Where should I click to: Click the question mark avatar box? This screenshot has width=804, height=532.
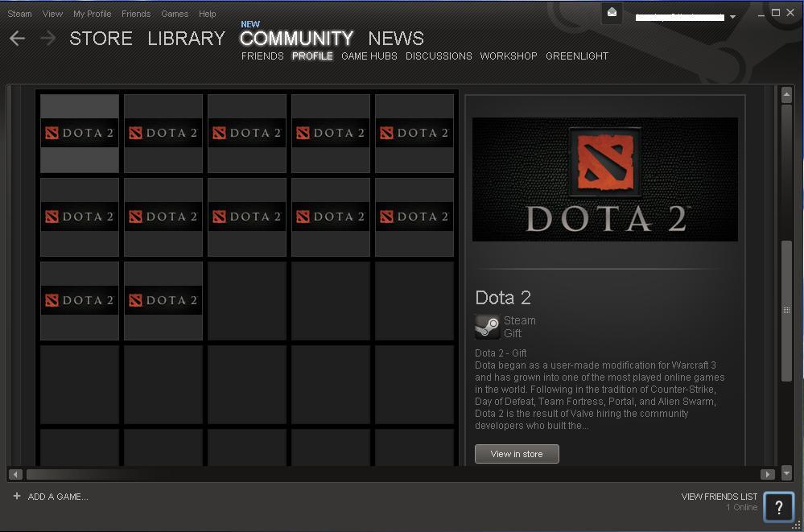pos(778,507)
